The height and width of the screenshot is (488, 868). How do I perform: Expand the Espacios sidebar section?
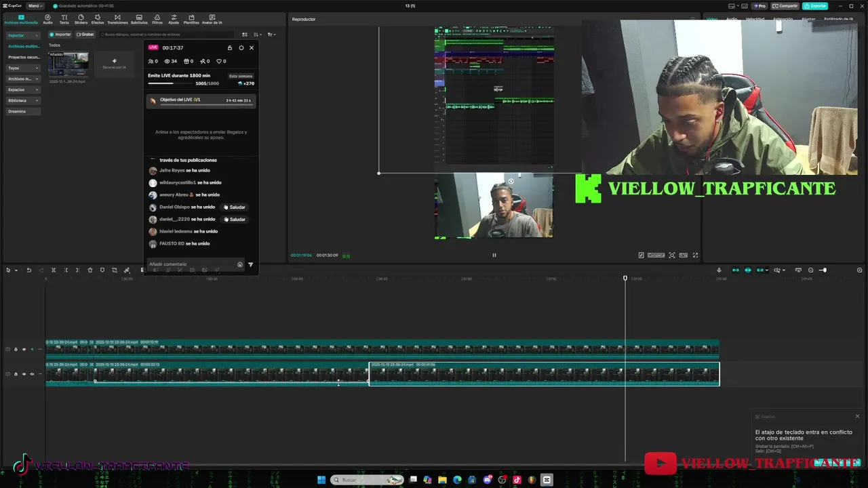tap(23, 89)
